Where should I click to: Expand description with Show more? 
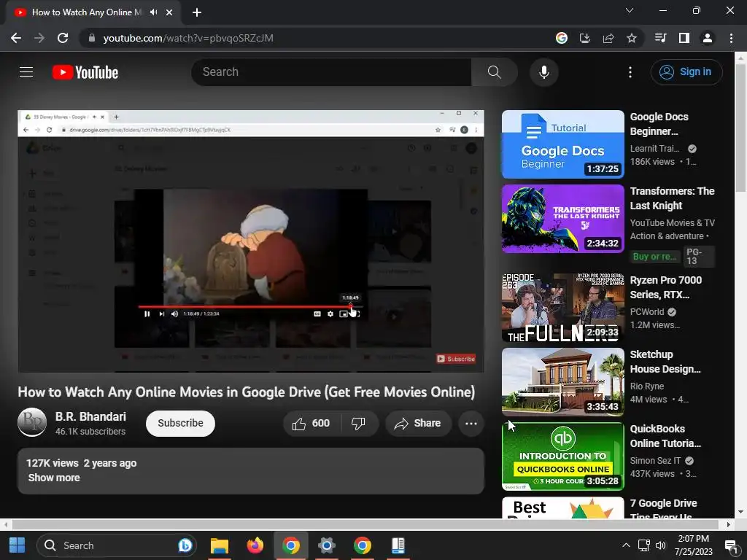tap(54, 478)
